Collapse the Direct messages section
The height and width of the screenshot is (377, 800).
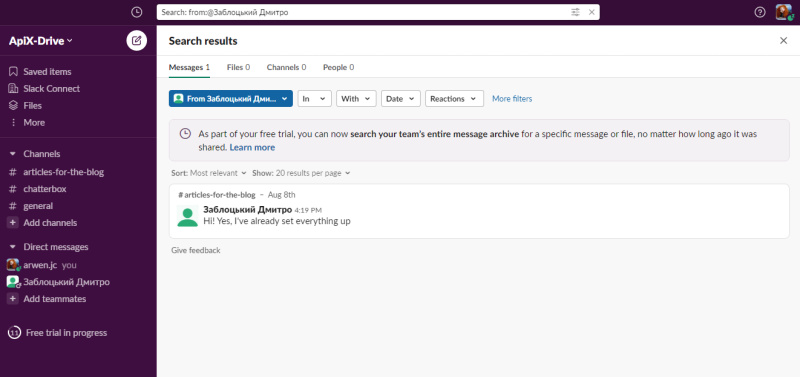(13, 247)
